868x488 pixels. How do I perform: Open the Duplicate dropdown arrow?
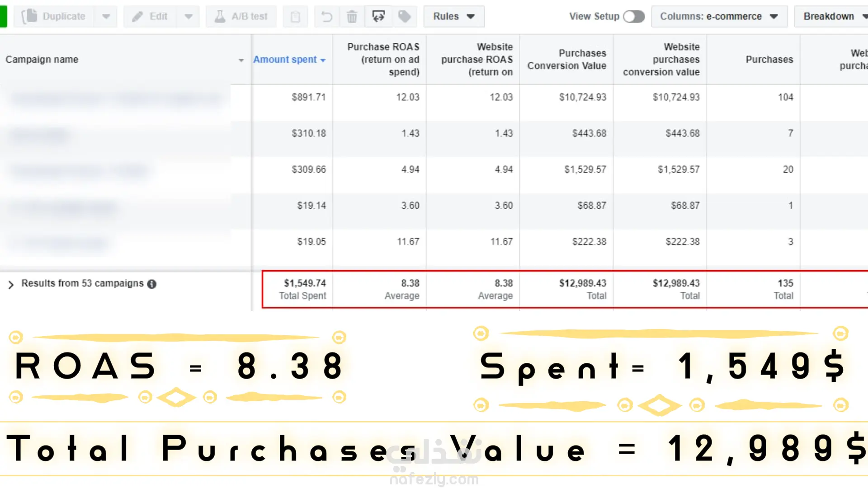[106, 17]
